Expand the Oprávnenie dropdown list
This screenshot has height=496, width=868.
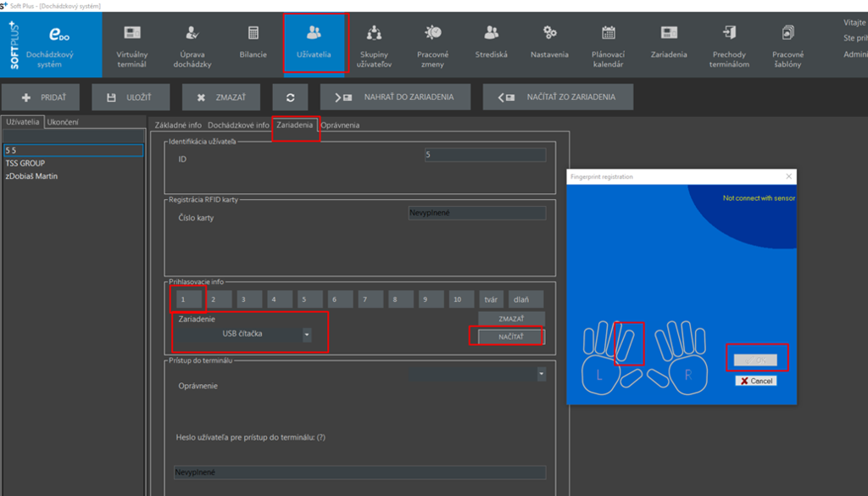point(540,373)
